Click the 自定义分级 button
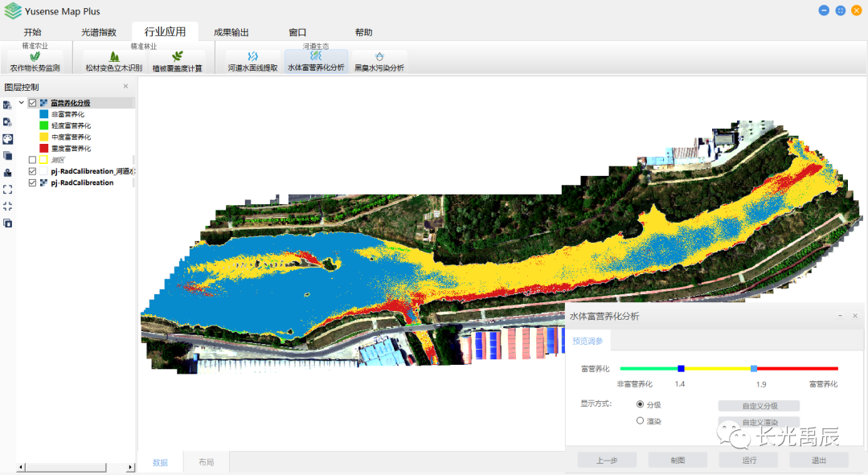868x475 pixels. [x=759, y=406]
